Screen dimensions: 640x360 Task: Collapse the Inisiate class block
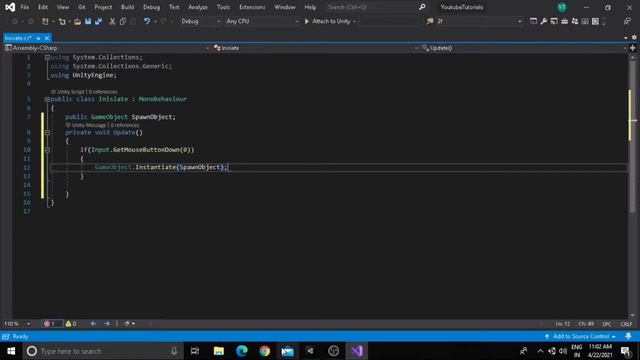(47, 100)
